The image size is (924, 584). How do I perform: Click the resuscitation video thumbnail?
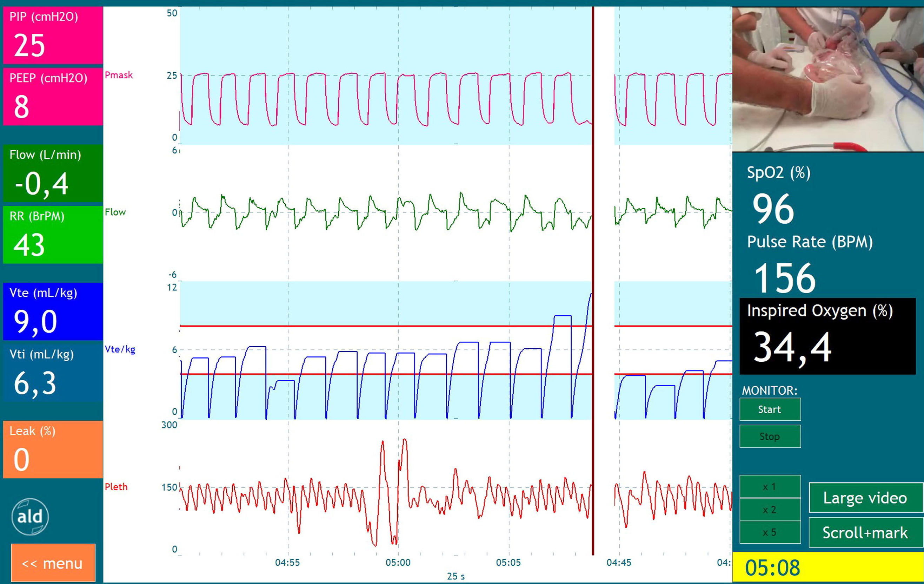tap(828, 79)
